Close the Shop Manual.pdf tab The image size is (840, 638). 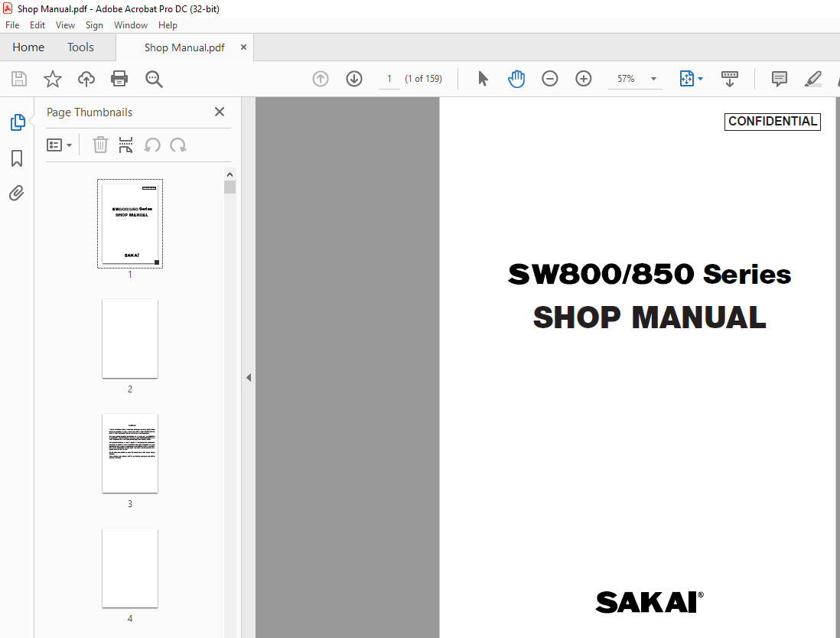(243, 47)
